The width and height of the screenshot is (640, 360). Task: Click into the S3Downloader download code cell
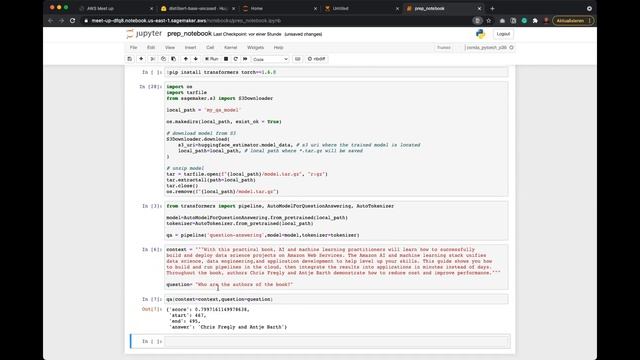click(336, 139)
